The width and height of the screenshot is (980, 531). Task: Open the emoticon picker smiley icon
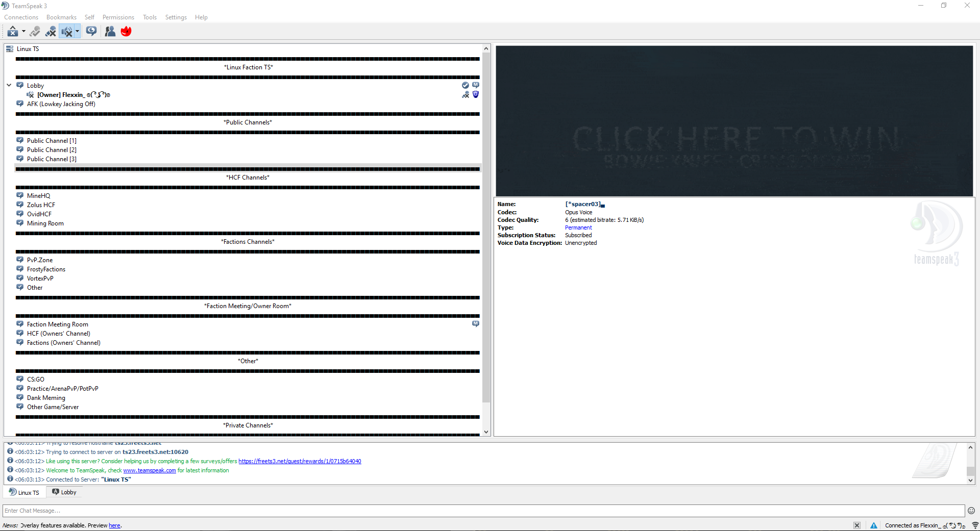[x=971, y=511]
